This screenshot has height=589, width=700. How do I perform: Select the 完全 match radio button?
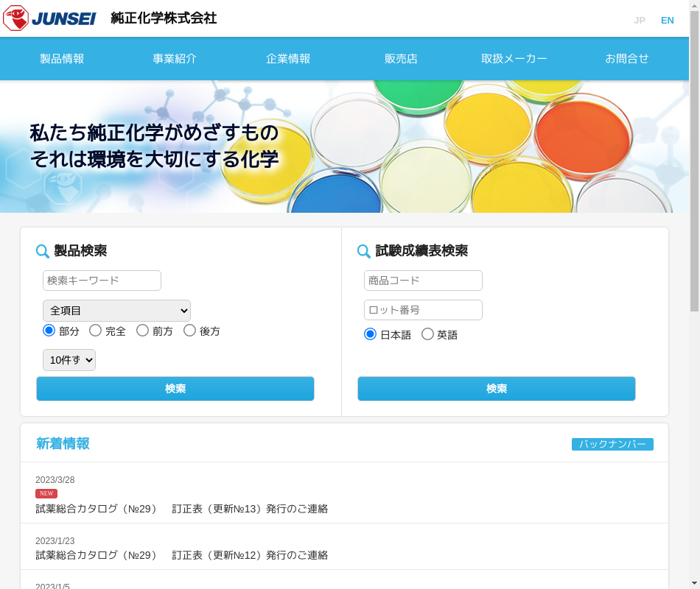coord(96,331)
